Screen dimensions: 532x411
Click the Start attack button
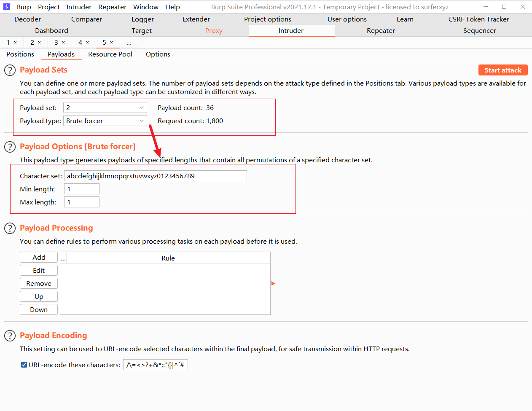click(503, 70)
